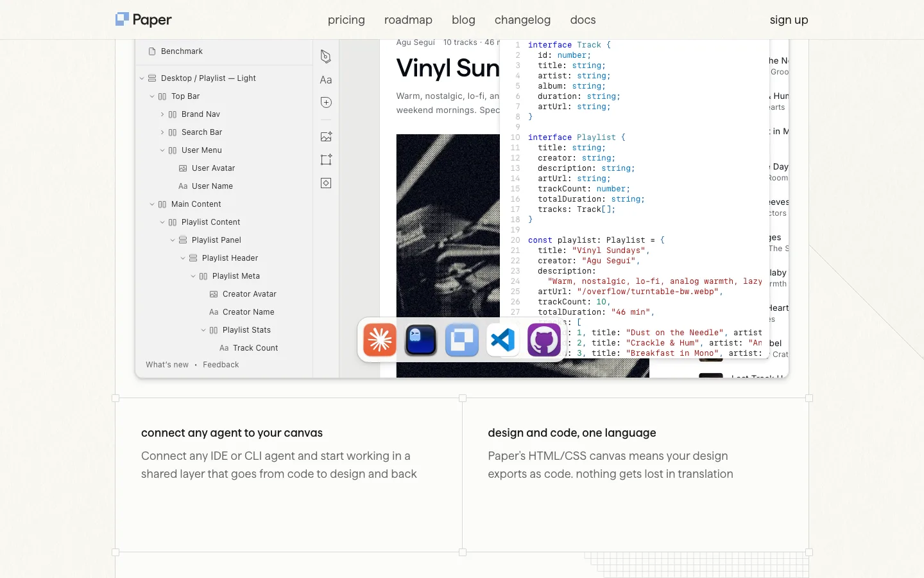Click the Paper logo in the header
The height and width of the screenshot is (578, 924).
[x=144, y=20]
